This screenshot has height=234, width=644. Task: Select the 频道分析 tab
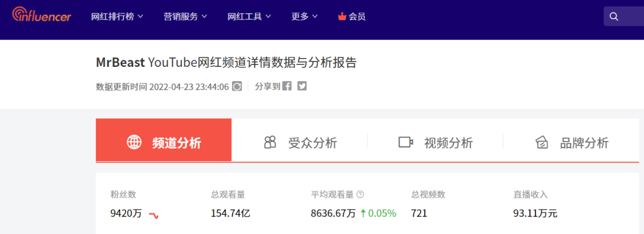point(164,140)
